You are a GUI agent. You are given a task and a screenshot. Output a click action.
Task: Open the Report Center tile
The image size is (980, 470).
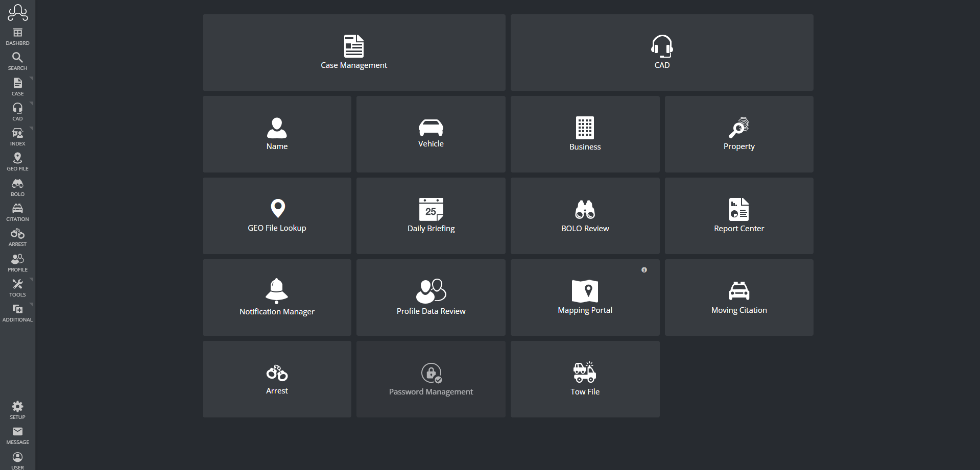(738, 215)
